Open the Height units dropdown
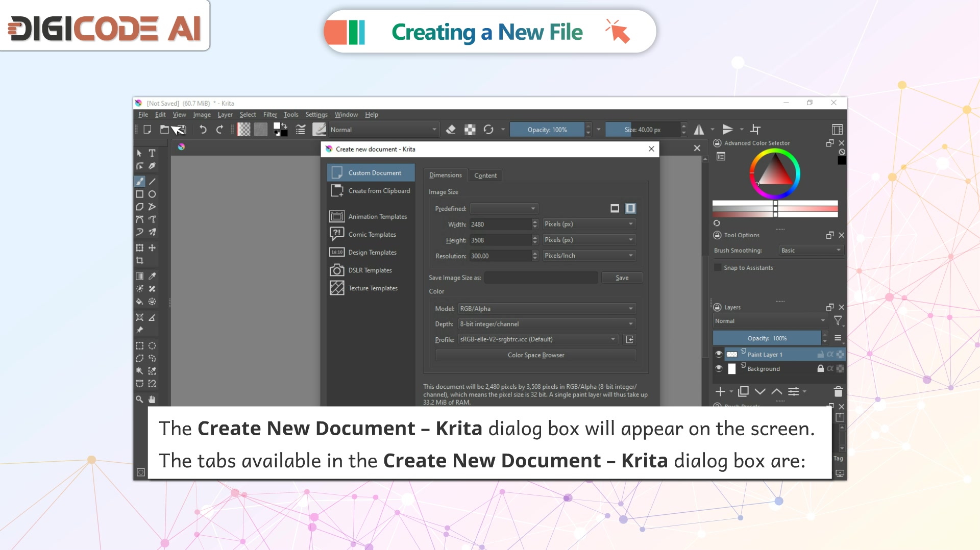980x550 pixels. [589, 240]
